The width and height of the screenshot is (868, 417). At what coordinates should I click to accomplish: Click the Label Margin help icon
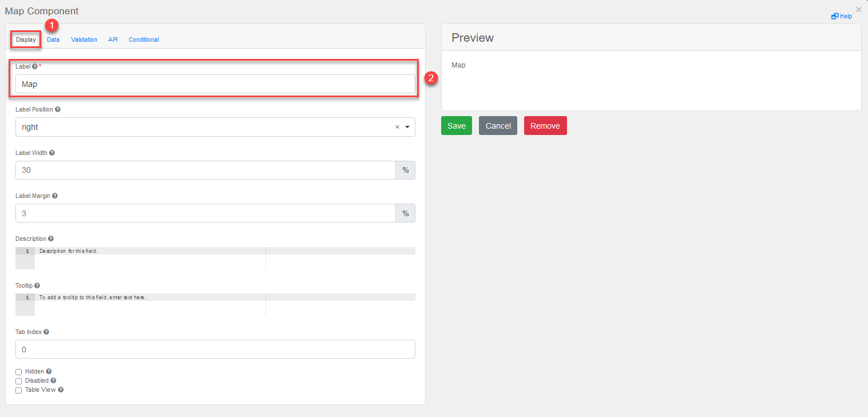(x=55, y=196)
